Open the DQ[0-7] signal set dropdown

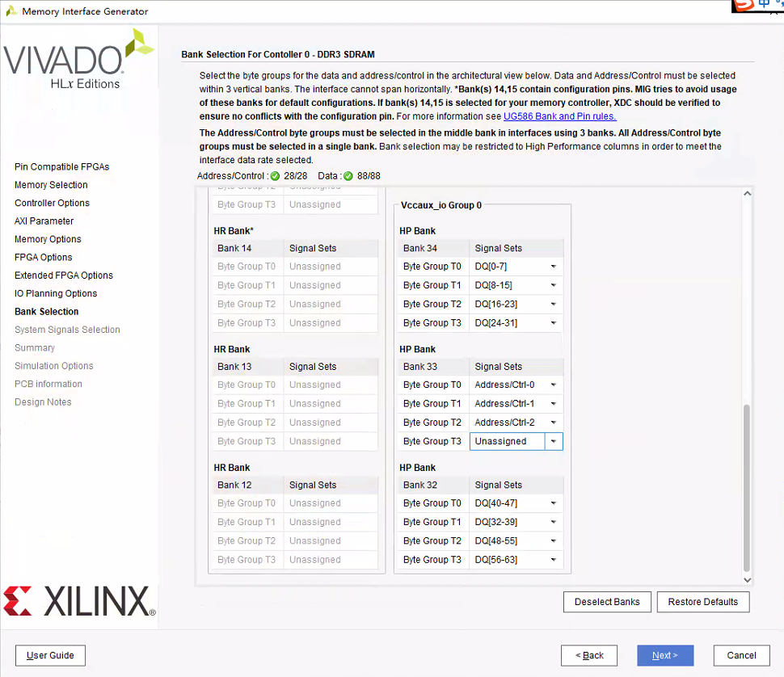pyautogui.click(x=552, y=266)
